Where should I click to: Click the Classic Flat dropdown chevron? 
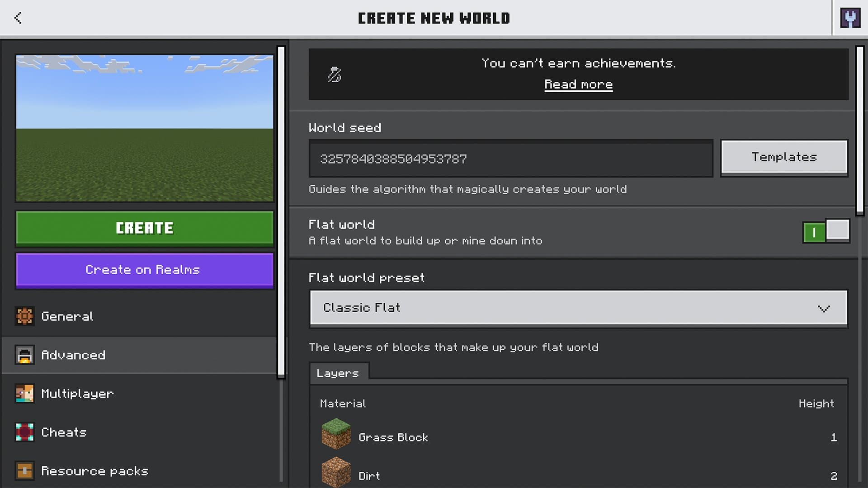(824, 309)
